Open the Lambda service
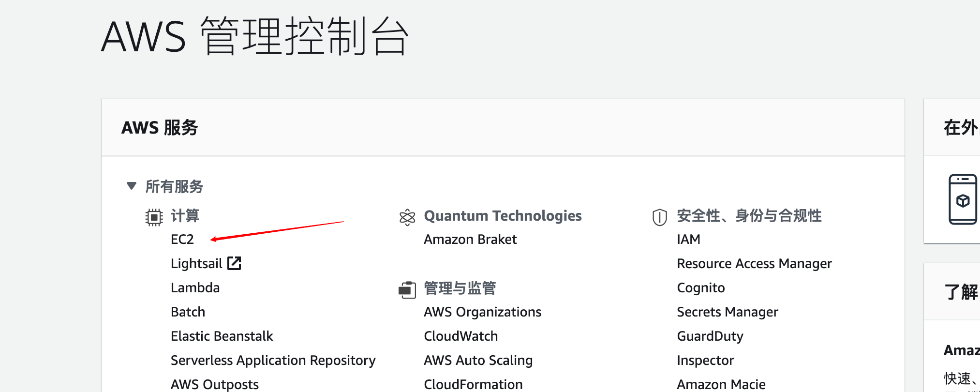 tap(195, 288)
